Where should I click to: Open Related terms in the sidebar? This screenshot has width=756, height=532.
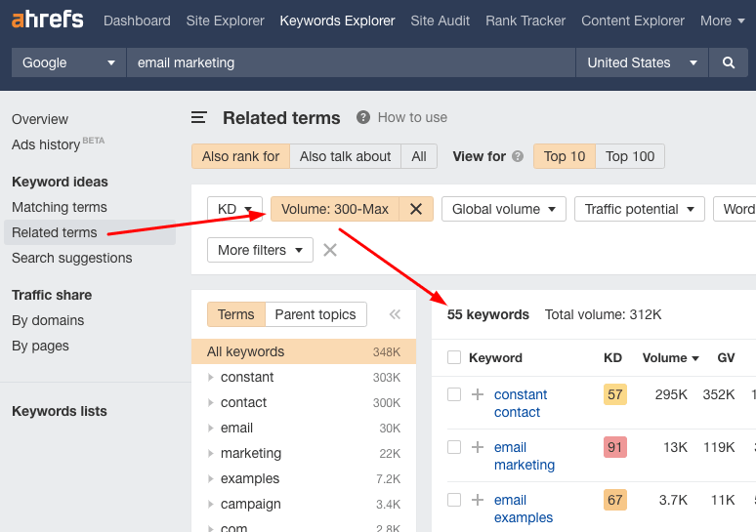point(54,232)
